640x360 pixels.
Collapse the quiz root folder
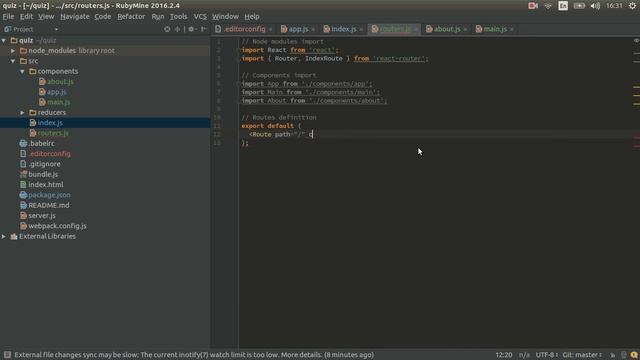[4, 40]
